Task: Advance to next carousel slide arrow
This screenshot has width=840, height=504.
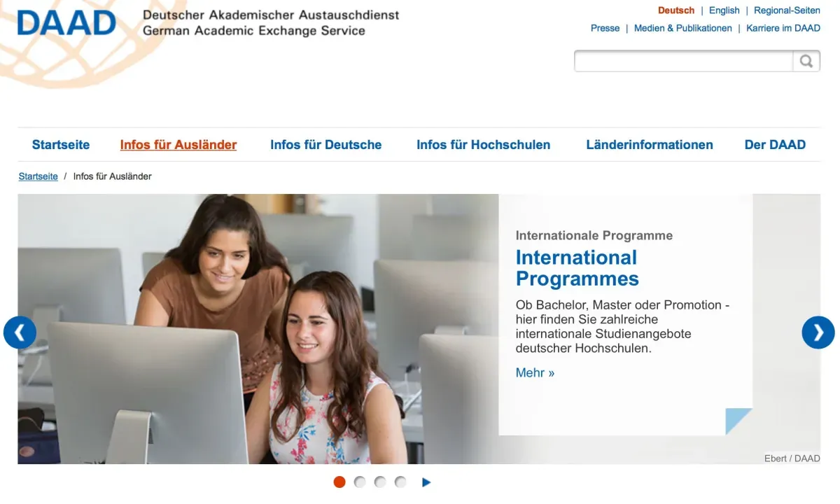Action: pyautogui.click(x=818, y=332)
